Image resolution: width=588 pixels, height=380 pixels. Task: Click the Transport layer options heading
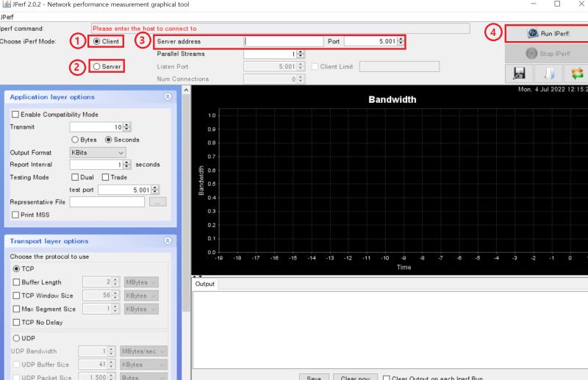click(x=49, y=241)
